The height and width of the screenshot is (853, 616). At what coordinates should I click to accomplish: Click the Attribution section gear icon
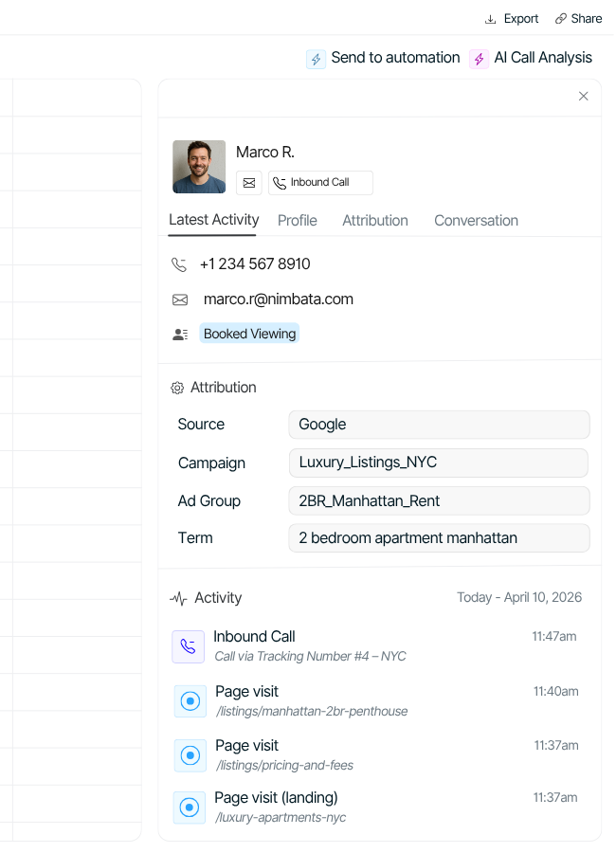[177, 388]
